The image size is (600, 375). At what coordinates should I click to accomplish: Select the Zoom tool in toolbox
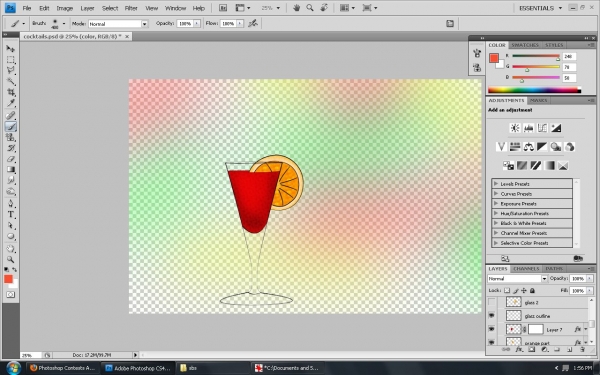11,259
